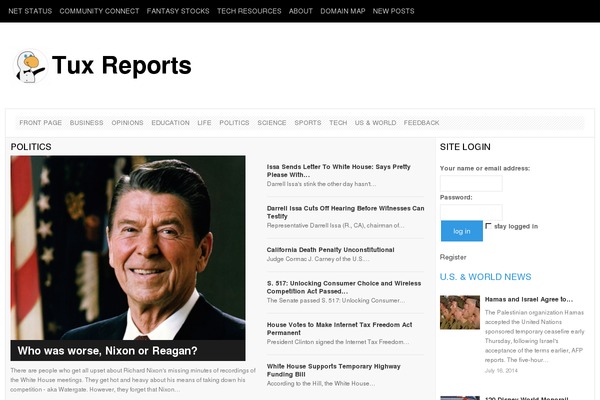Image resolution: width=600 pixels, height=400 pixels.
Task: Open 'S. 517: Unlocking Consumer Choice' article
Action: [x=344, y=287]
